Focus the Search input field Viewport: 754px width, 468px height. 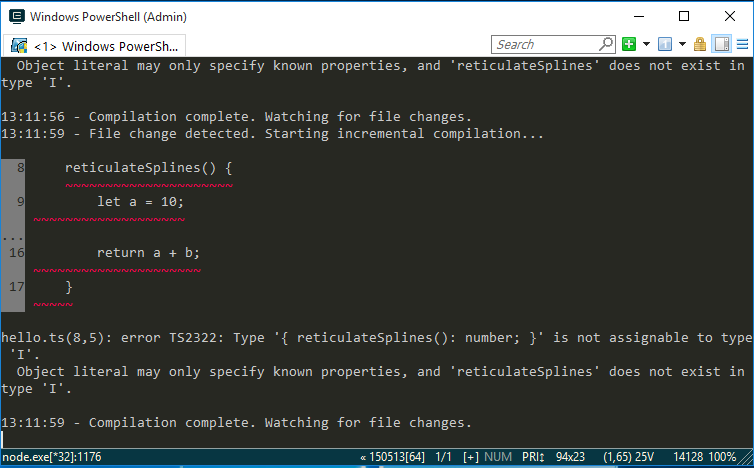point(546,44)
